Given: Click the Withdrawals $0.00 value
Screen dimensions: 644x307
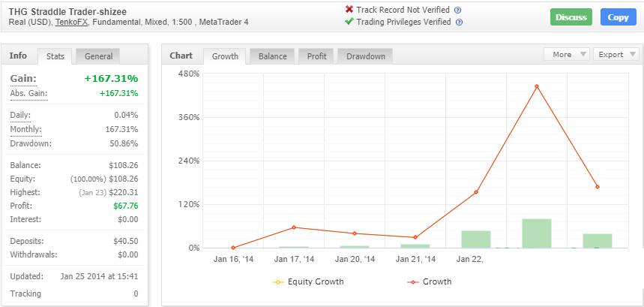Looking at the screenshot, I should (x=128, y=254).
